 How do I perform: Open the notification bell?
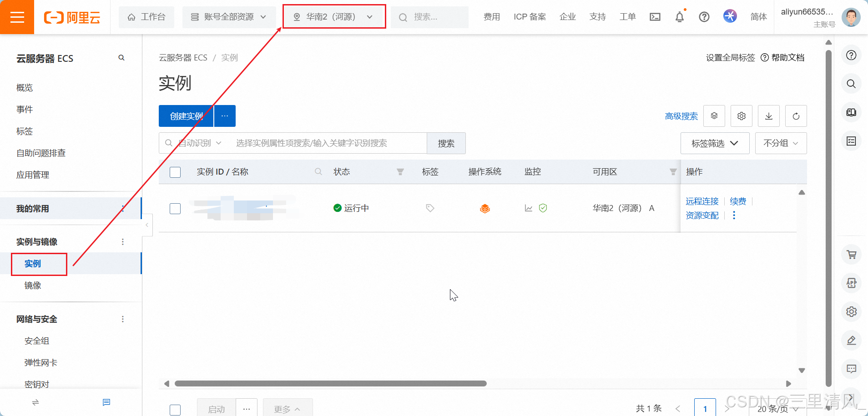(680, 17)
